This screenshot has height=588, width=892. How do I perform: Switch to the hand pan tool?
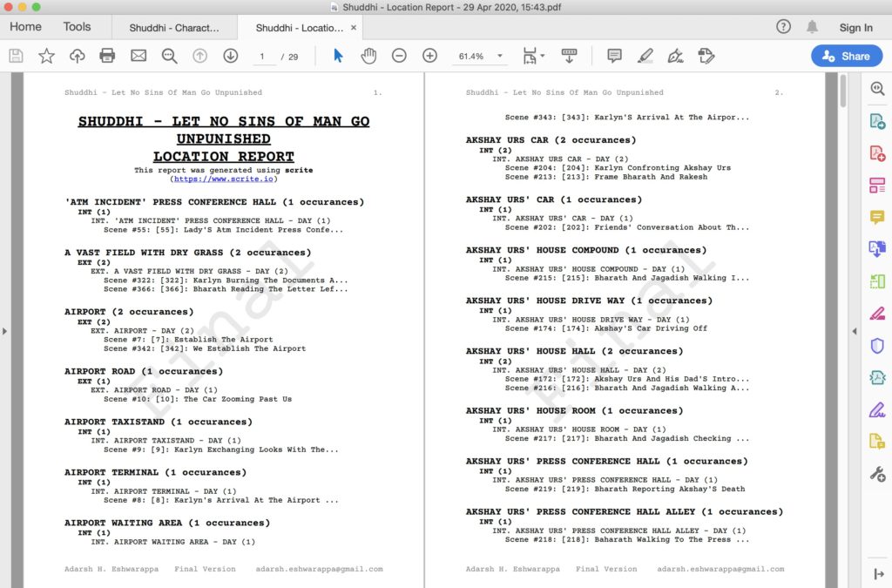[368, 56]
